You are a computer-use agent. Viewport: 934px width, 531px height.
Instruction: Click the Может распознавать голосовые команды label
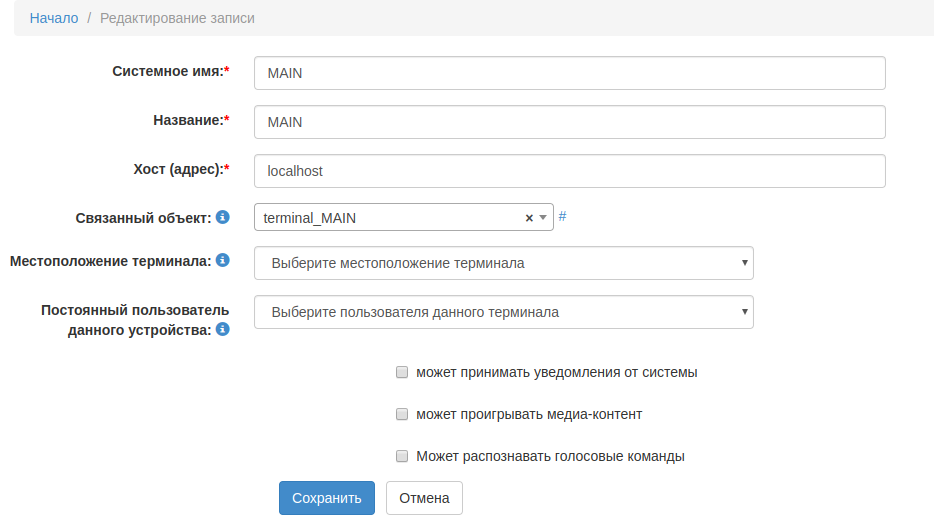point(550,456)
